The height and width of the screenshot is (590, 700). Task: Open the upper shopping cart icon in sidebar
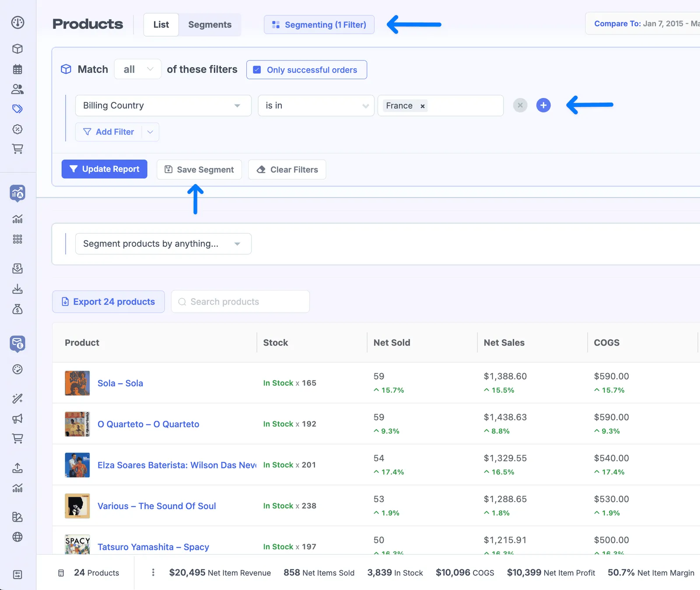(17, 149)
